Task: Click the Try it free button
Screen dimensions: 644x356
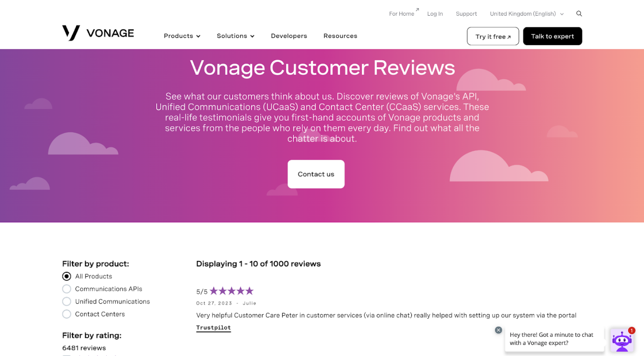Action: (493, 36)
